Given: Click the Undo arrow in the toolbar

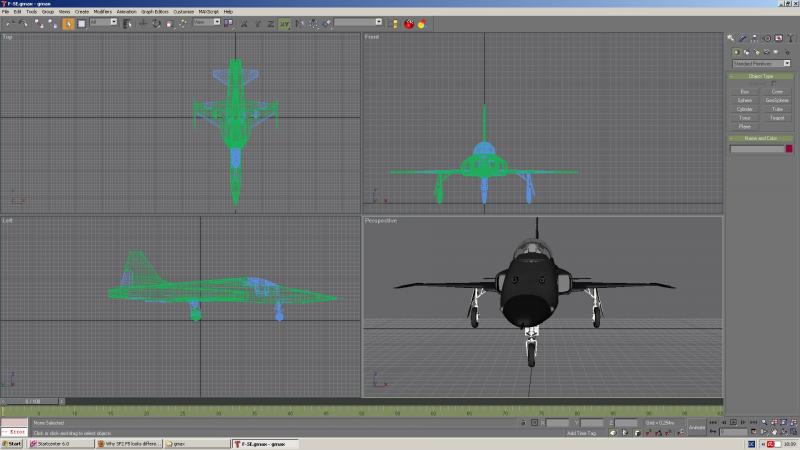Looking at the screenshot, I should [x=9, y=23].
